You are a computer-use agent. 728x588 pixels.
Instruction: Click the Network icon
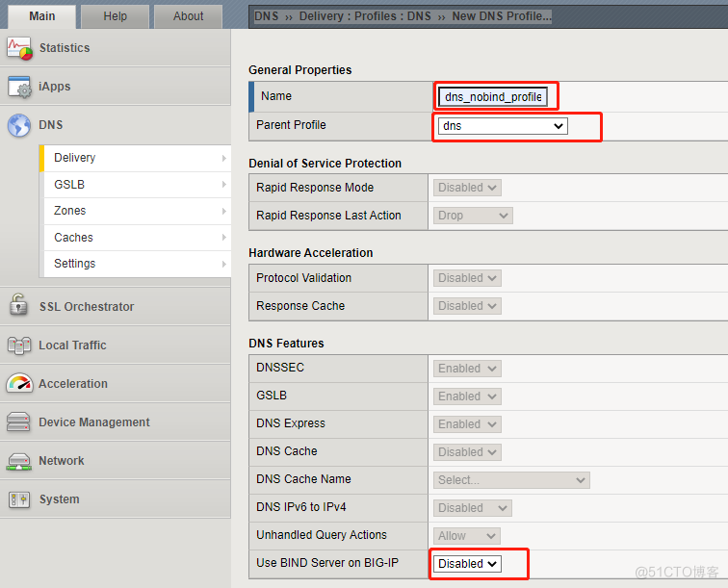(19, 460)
